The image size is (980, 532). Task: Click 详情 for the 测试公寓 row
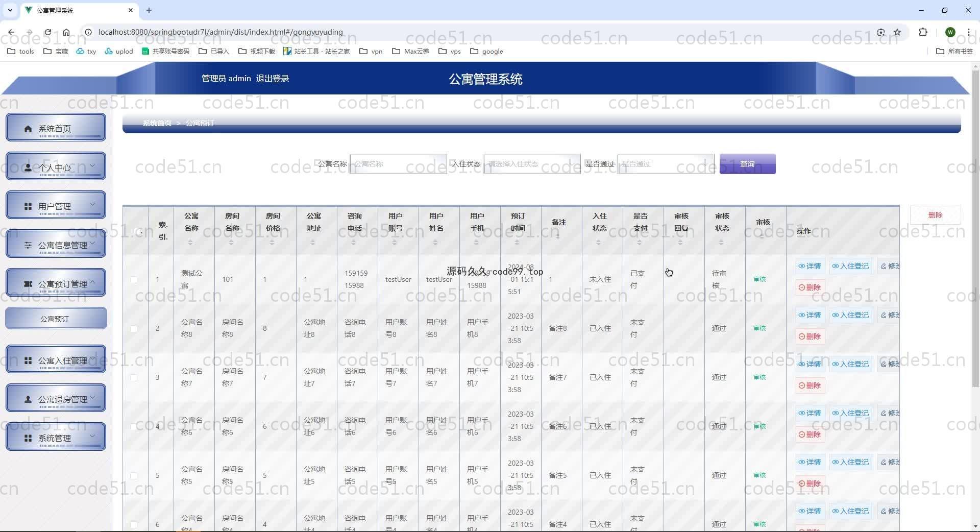[810, 266]
